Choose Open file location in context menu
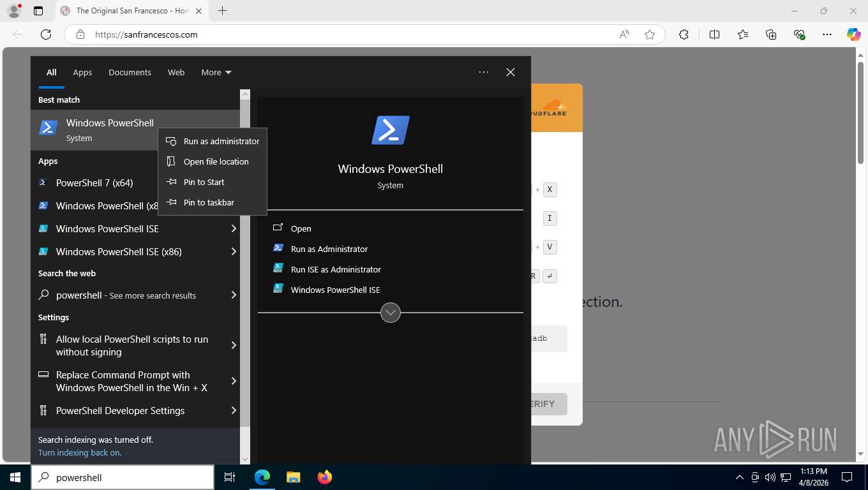The height and width of the screenshot is (490, 868). click(213, 161)
